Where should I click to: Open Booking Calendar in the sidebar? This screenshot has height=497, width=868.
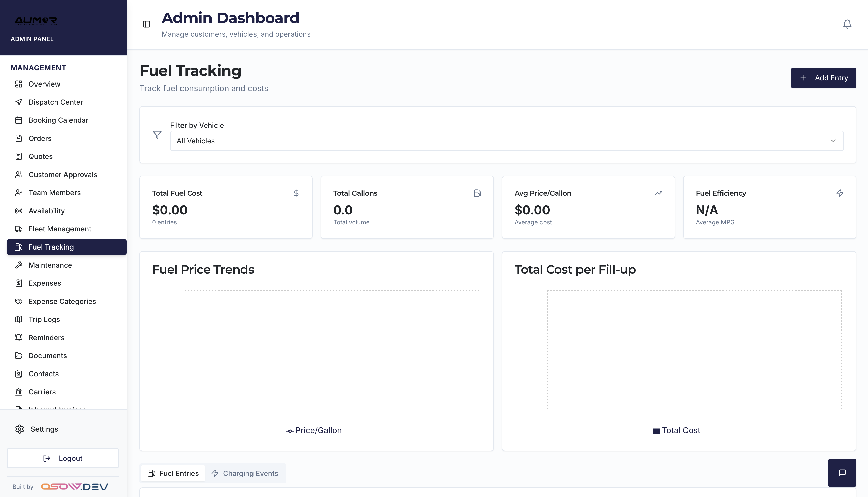58,120
